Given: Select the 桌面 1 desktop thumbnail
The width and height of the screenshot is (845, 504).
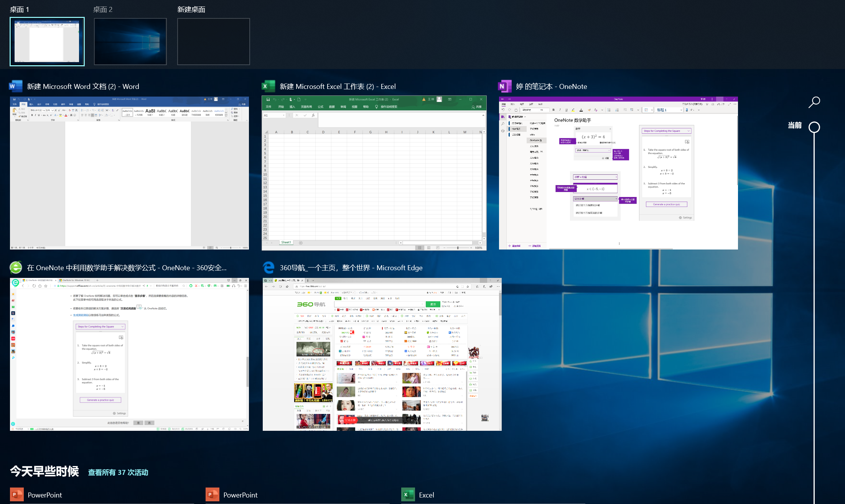Looking at the screenshot, I should point(47,41).
